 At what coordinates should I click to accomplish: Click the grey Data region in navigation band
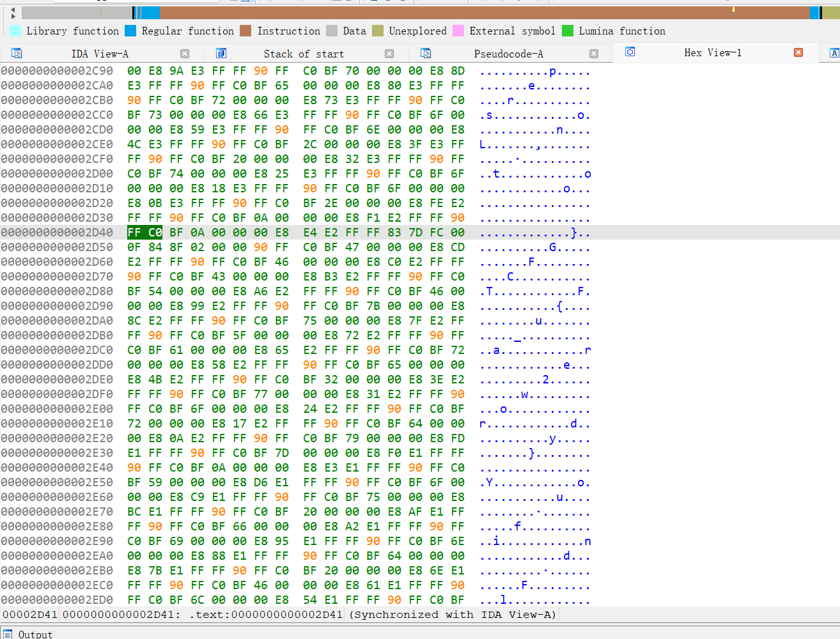pyautogui.click(x=77, y=12)
